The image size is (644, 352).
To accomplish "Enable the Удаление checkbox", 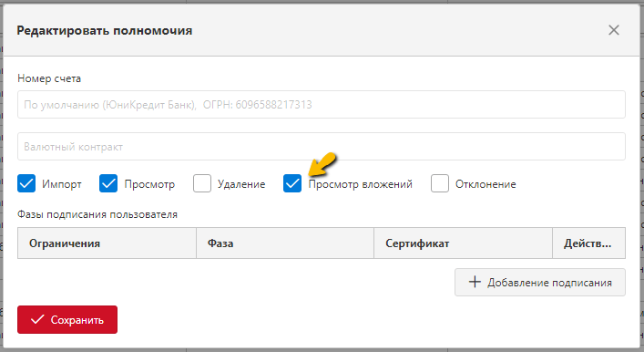I will coord(202,183).
